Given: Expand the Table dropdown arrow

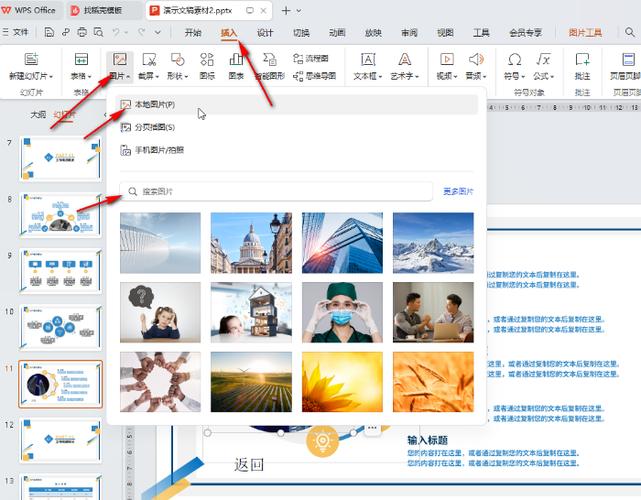Looking at the screenshot, I should (89, 76).
